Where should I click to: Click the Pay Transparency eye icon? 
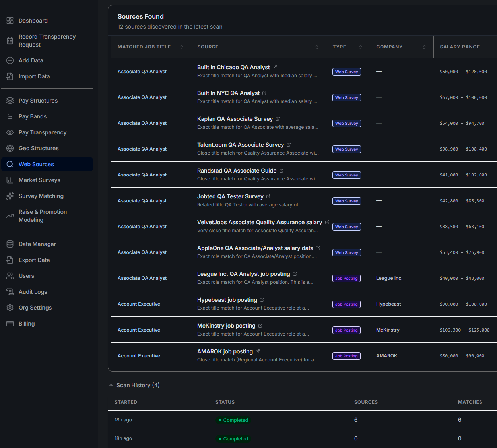pos(10,132)
